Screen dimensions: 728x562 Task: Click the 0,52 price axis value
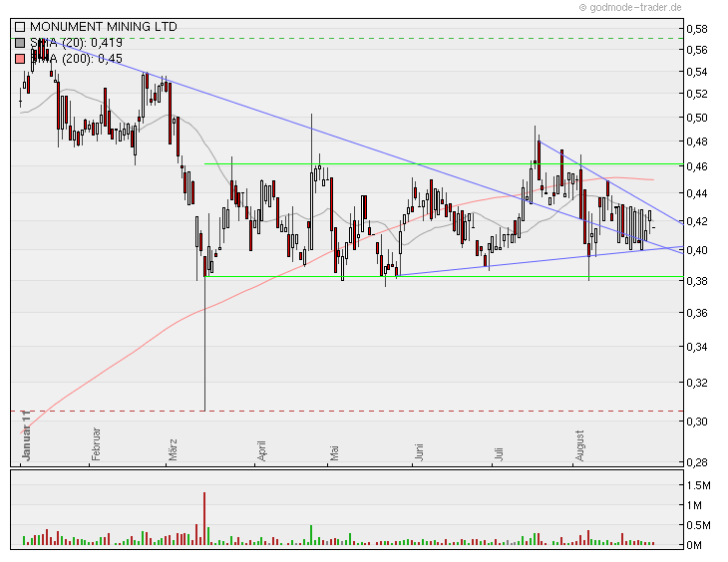697,94
